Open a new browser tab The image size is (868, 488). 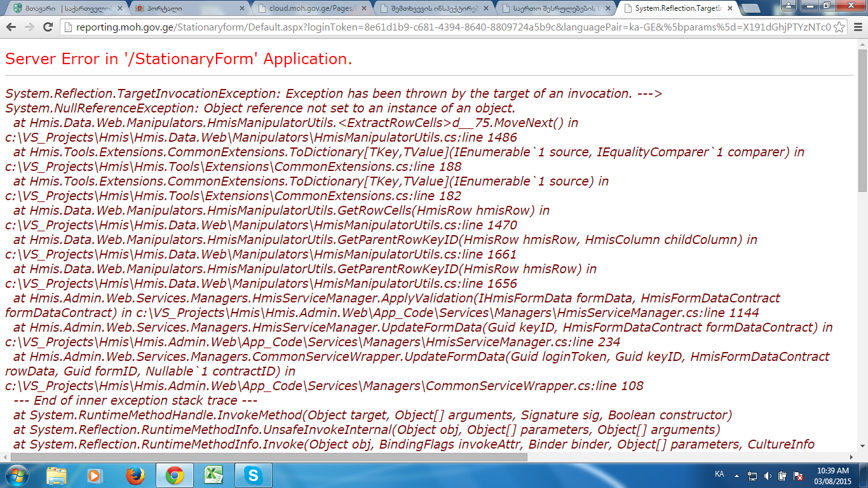click(752, 8)
